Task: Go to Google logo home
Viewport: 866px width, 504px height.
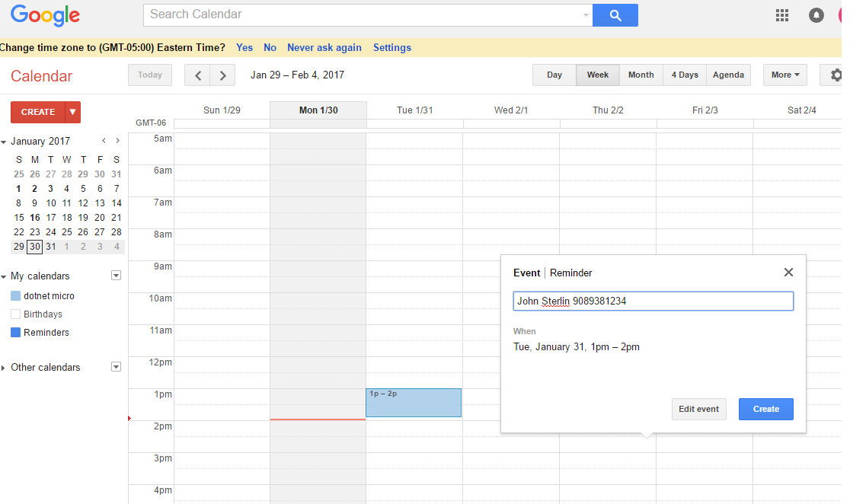Action: (45, 15)
